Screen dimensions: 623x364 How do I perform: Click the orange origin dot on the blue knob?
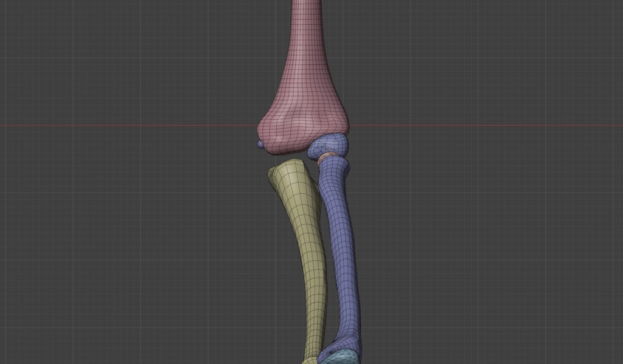point(329,149)
